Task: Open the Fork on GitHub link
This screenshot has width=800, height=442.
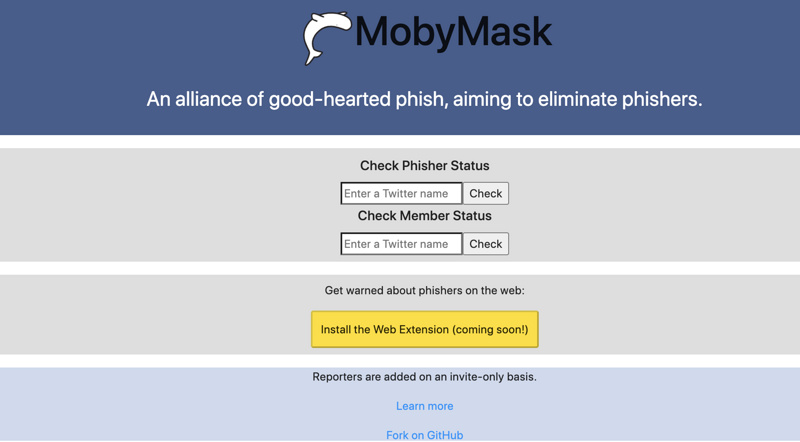Action: click(424, 435)
